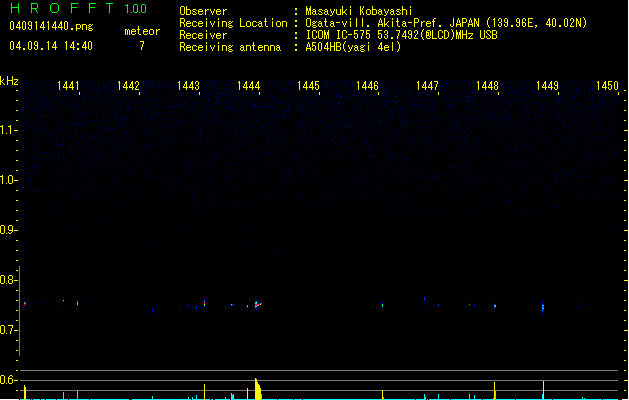Image resolution: width=629 pixels, height=400 pixels.
Task: Click the 0.8 kHz frequency tick label
Action: click(8, 280)
